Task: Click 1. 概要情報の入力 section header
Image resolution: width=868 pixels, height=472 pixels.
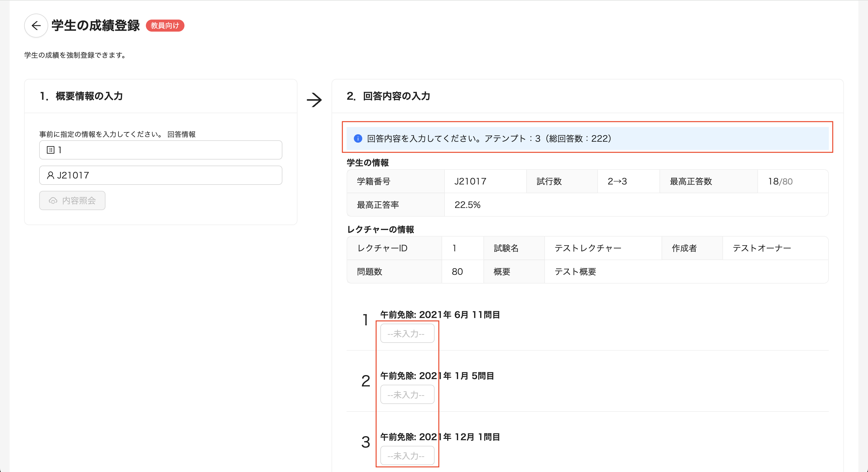Action: [x=81, y=96]
